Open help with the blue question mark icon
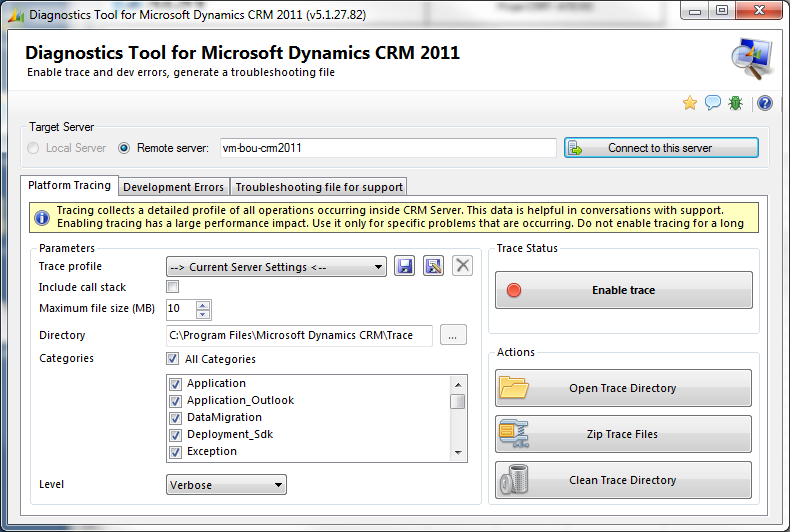 [x=764, y=103]
